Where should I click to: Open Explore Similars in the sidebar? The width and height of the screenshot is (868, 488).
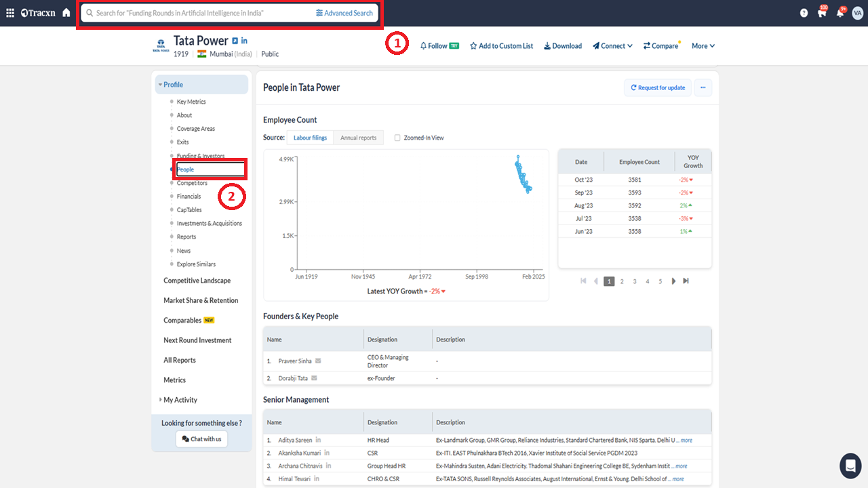pyautogui.click(x=196, y=264)
